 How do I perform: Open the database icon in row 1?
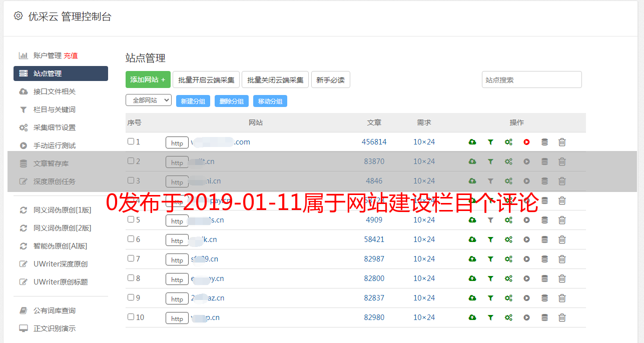click(544, 142)
